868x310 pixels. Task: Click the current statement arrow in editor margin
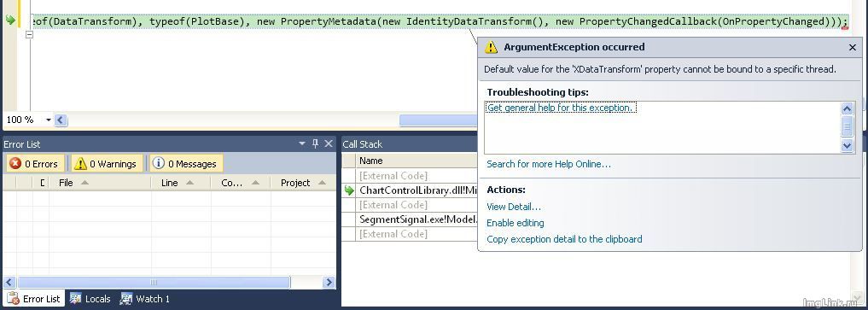pyautogui.click(x=10, y=20)
